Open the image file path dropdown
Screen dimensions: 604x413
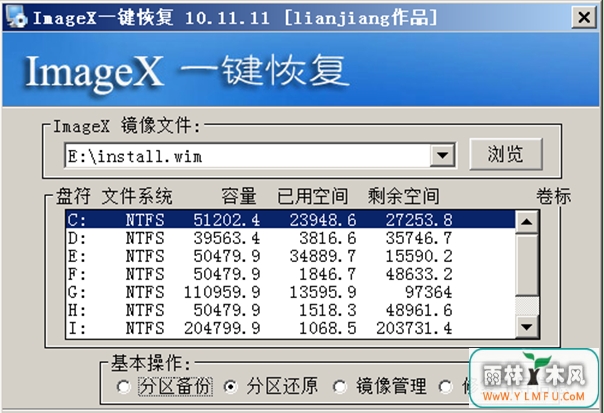coord(442,155)
